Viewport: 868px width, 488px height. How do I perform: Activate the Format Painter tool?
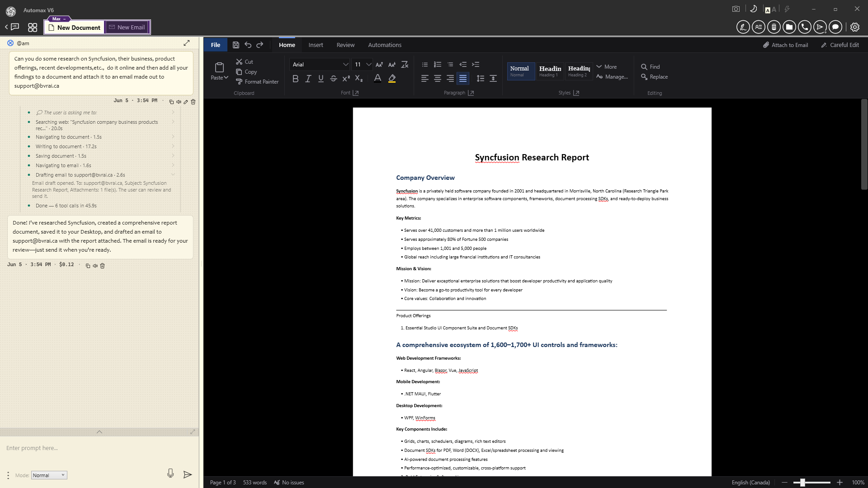pyautogui.click(x=257, y=82)
